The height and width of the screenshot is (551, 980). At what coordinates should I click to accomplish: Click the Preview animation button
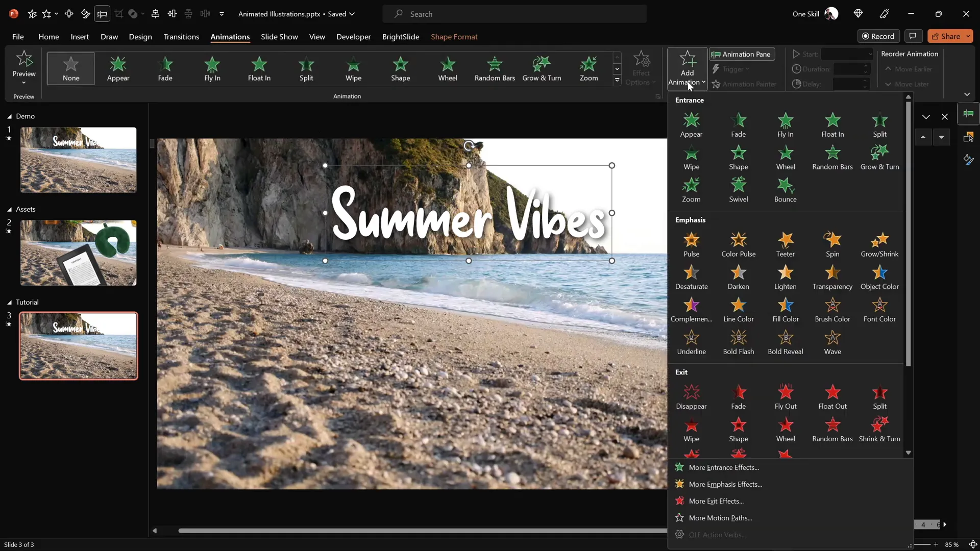click(x=24, y=63)
